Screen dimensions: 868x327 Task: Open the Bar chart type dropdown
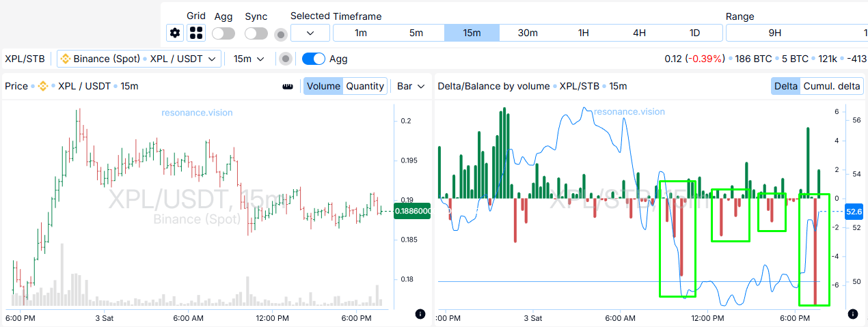[411, 86]
